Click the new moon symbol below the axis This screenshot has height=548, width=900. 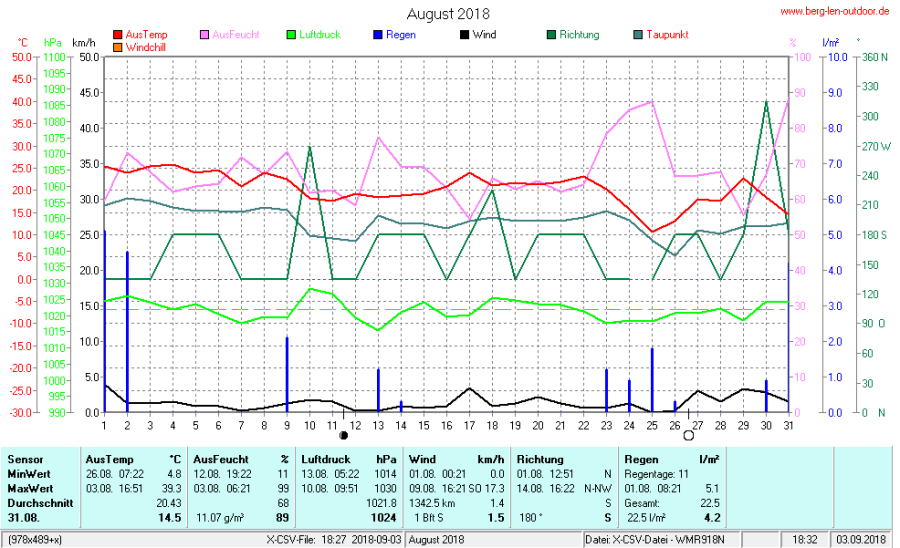(344, 435)
